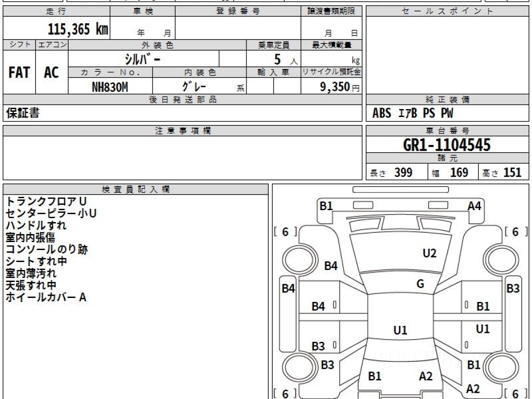The height and width of the screenshot is (399, 532).
Task: Select the 走行 column header
Action: point(56,12)
